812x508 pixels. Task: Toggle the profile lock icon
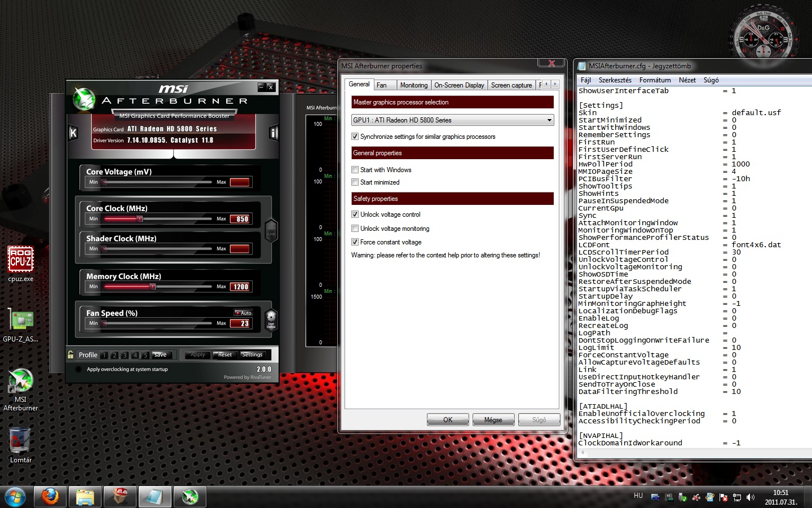(x=70, y=354)
